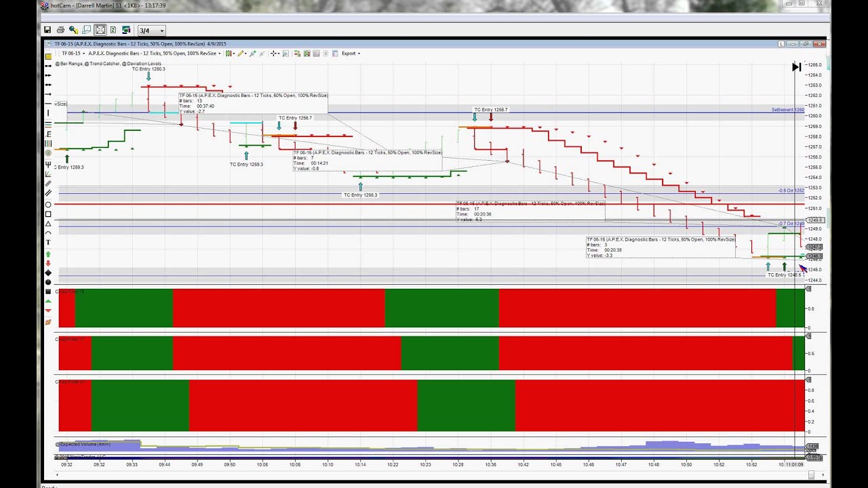Image resolution: width=868 pixels, height=488 pixels.
Task: Click the key and magnifier icon
Action: pos(73,30)
